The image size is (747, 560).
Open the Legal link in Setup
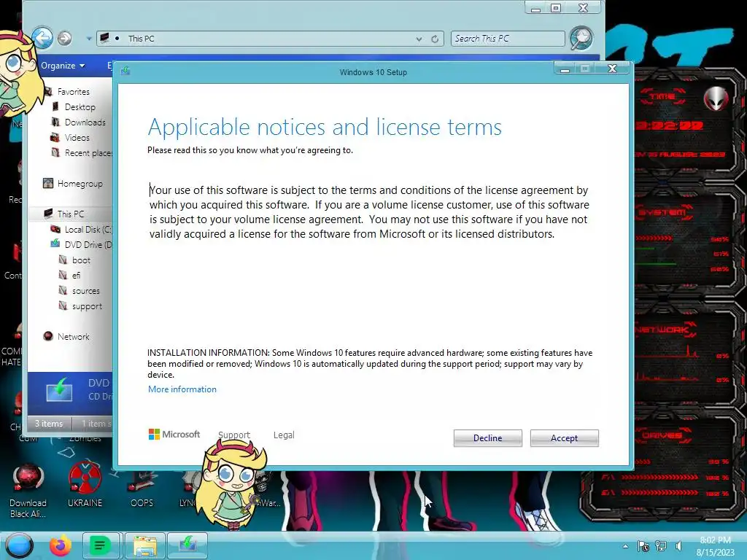[284, 435]
